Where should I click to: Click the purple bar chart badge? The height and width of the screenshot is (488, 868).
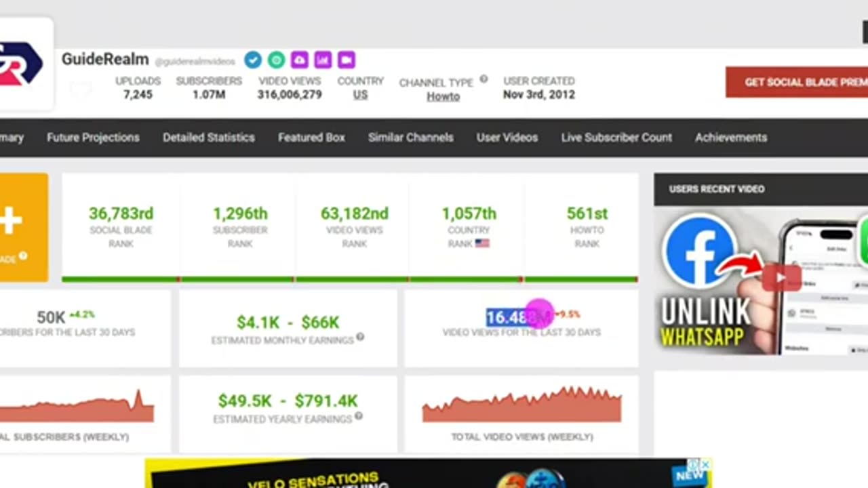point(323,60)
